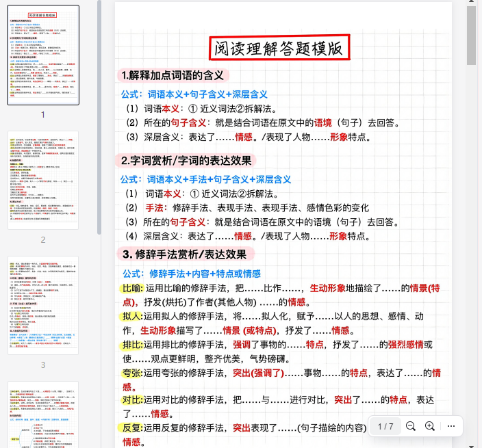Click the 1 / 7 page indicator
Screen dimensions: 482x448
(x=385, y=426)
